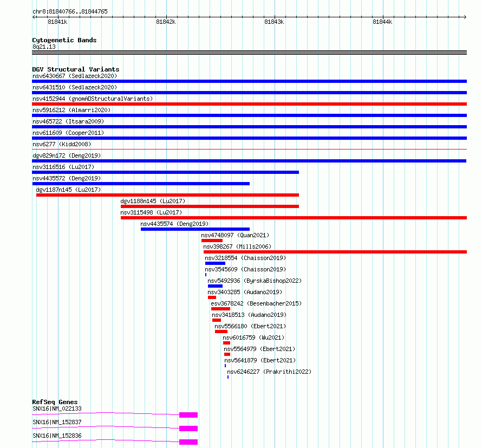Screen dimensions: 482x448
Task: Click the blue bar of nsv3218554
Action: pos(215,263)
